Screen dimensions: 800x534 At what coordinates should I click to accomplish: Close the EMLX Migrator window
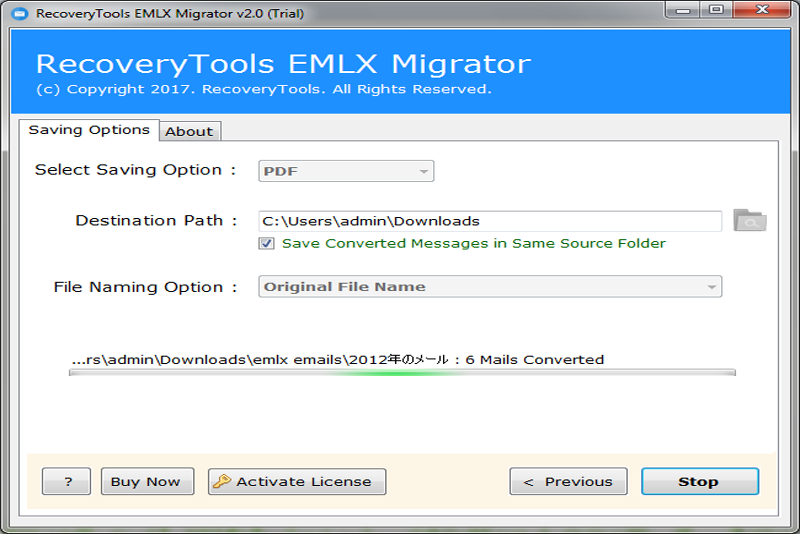click(762, 10)
